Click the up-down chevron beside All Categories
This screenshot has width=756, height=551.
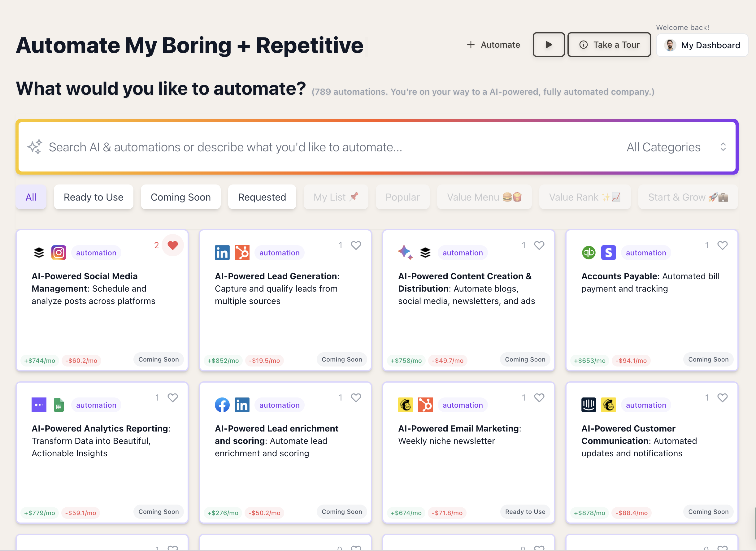coord(723,147)
